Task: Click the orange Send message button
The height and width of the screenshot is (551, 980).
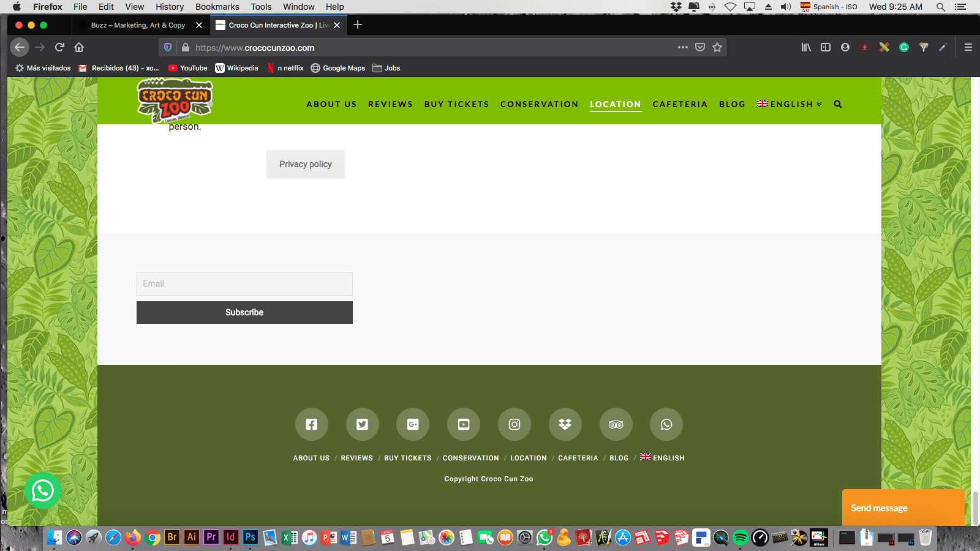Action: [903, 508]
